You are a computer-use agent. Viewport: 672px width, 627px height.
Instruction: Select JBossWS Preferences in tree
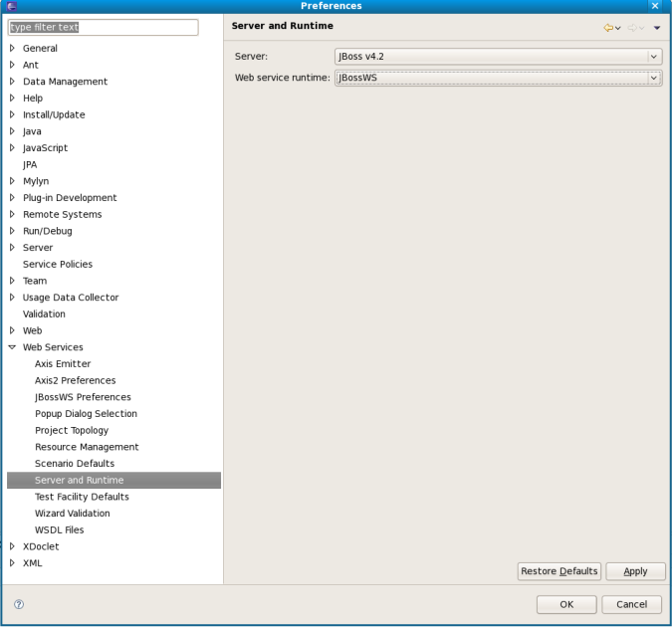pyautogui.click(x=83, y=397)
